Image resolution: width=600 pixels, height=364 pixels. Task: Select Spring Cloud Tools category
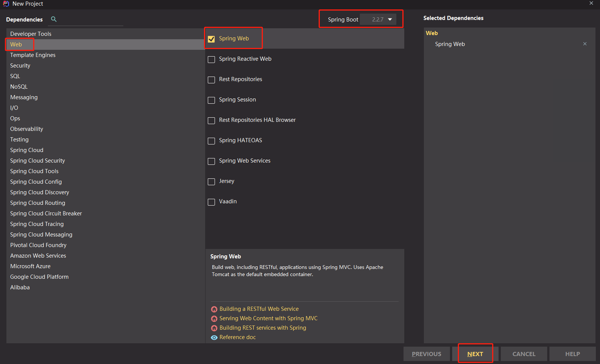[x=106, y=171]
